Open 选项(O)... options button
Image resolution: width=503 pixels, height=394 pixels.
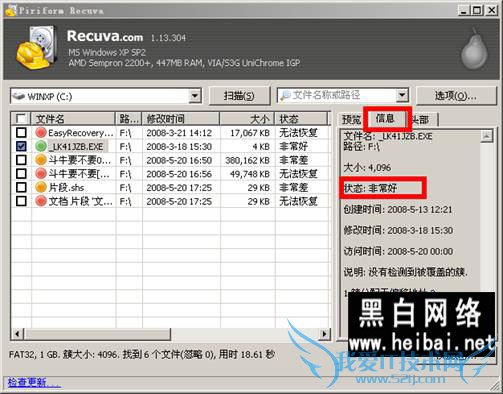click(x=456, y=96)
